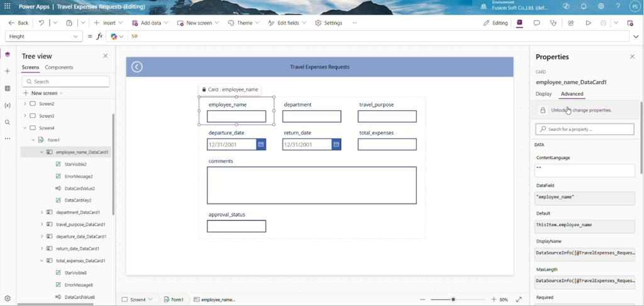Open Edit fields dropdown
Screen dimensions: 644x306
287,23
